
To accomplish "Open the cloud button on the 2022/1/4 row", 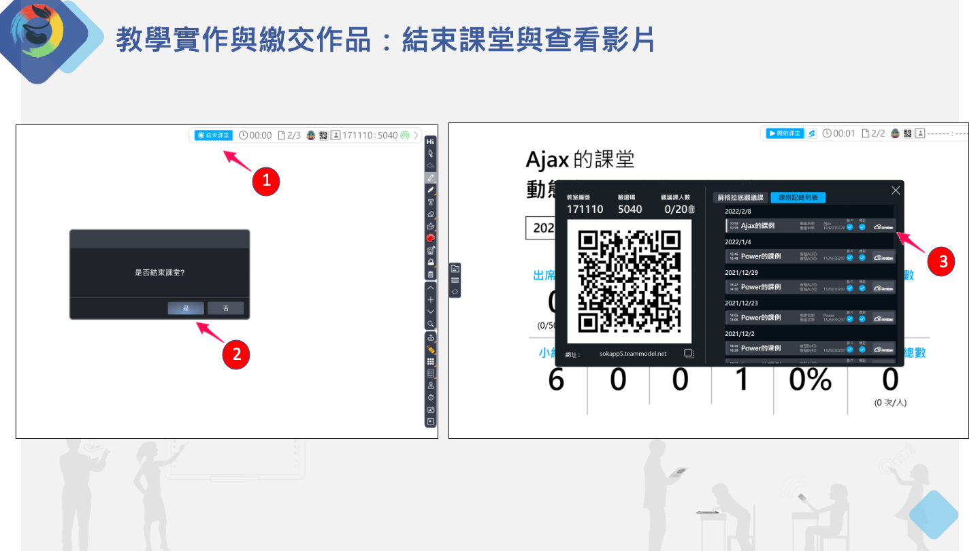I will tap(883, 257).
